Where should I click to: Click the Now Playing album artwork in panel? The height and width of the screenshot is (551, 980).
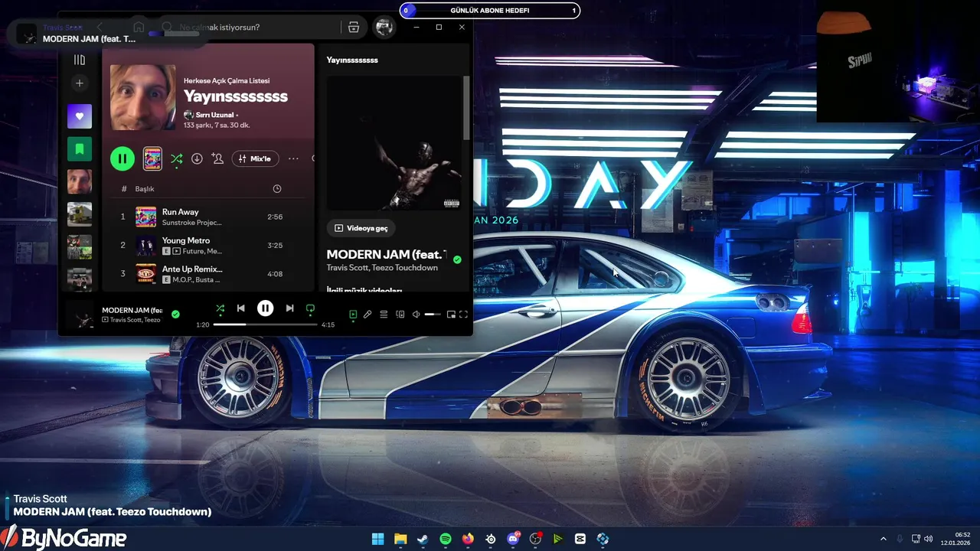click(x=394, y=143)
